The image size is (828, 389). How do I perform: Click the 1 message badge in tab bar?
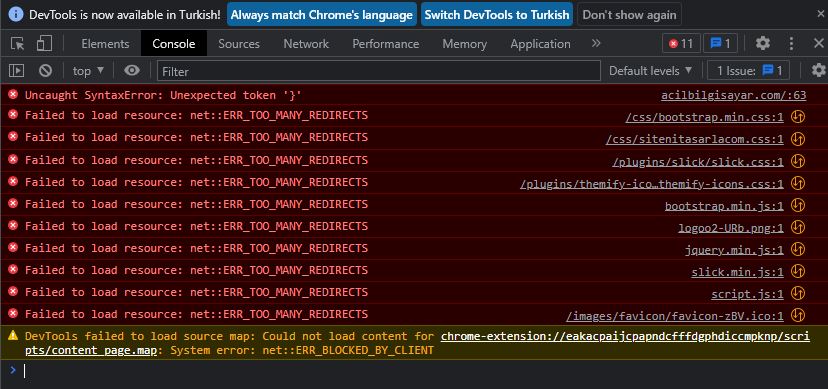pyautogui.click(x=720, y=44)
